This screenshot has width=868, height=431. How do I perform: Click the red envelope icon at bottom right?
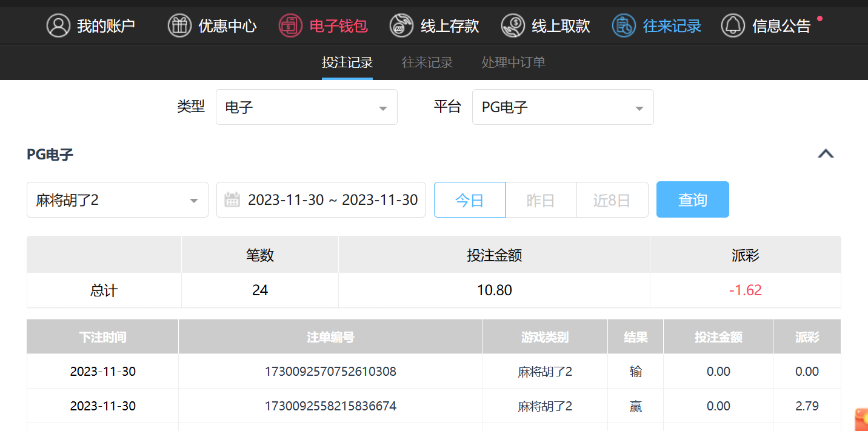pyautogui.click(x=861, y=419)
